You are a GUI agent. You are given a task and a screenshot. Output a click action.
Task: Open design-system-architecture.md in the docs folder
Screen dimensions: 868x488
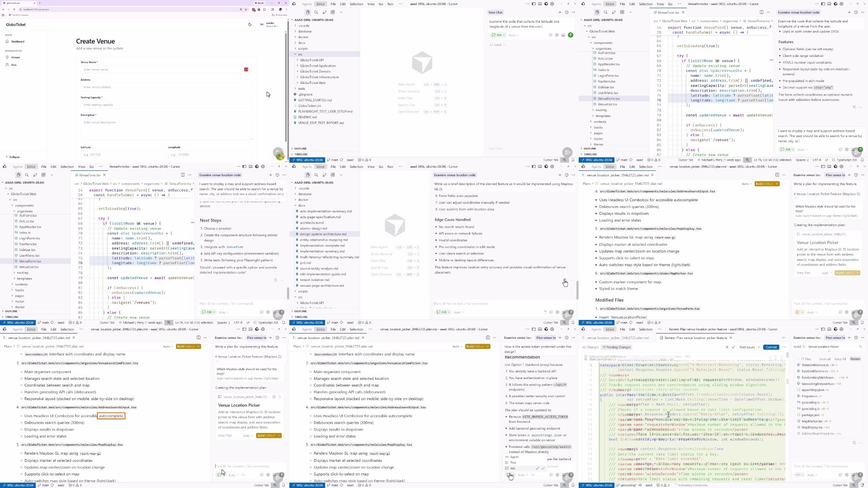pos(323,234)
